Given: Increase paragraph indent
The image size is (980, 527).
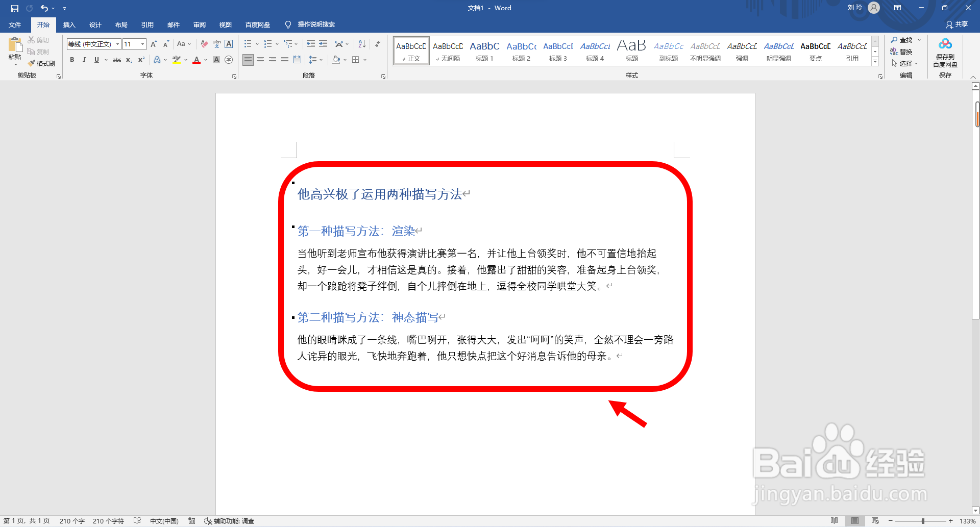Looking at the screenshot, I should (323, 44).
